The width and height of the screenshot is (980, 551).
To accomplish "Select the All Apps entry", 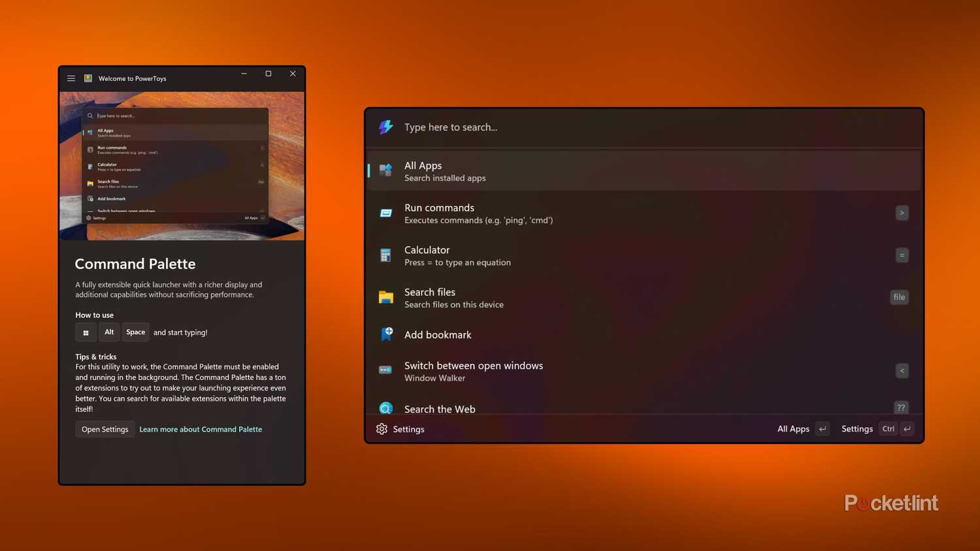I will click(644, 171).
